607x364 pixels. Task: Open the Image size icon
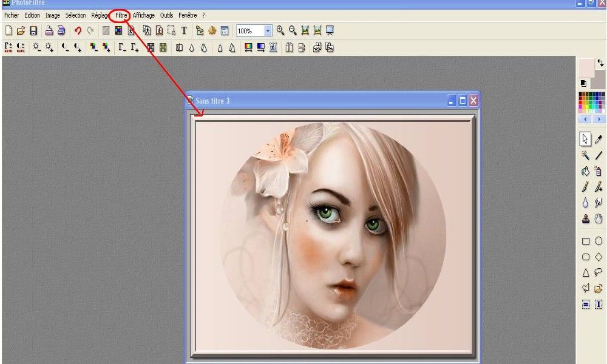tap(147, 30)
